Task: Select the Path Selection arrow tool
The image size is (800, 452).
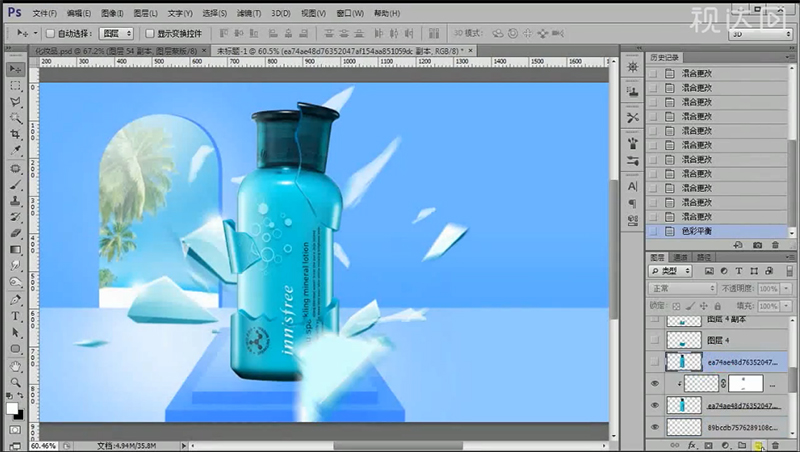Action: click(15, 333)
